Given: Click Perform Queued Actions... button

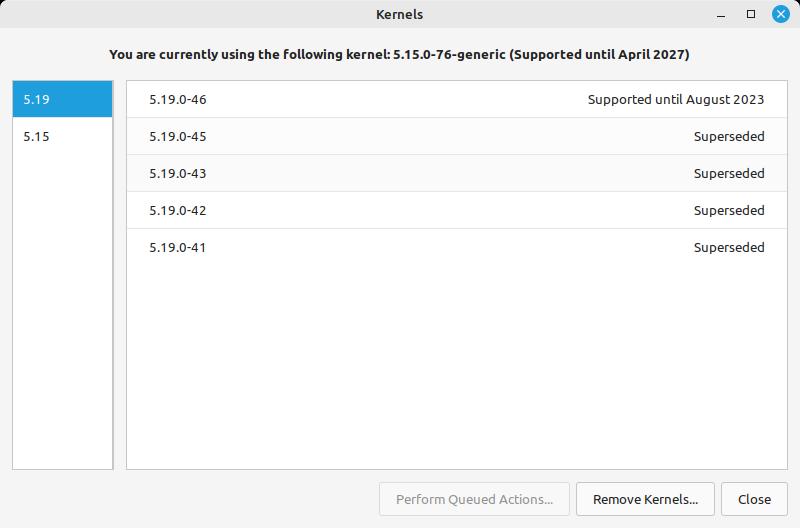Looking at the screenshot, I should click(x=474, y=499).
